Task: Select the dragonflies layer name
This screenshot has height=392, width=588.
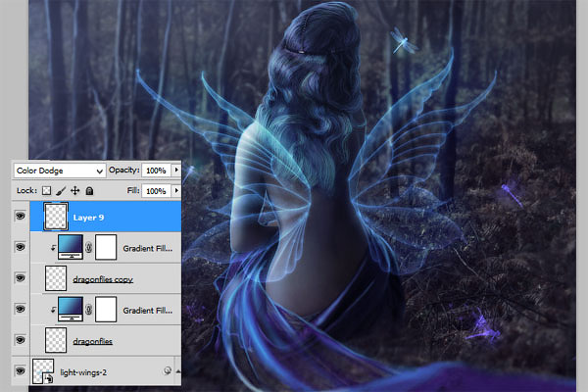Action: click(x=93, y=341)
